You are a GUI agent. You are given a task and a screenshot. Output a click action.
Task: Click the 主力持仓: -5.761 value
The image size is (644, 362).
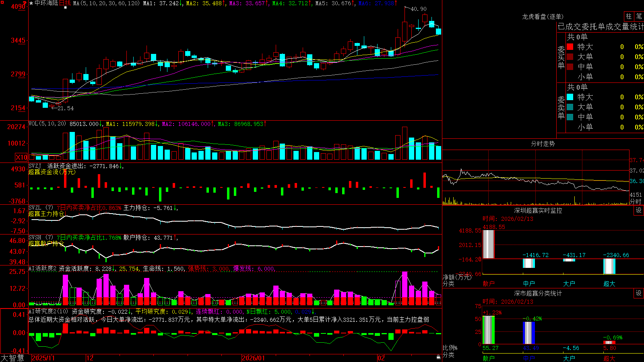[x=148, y=208]
